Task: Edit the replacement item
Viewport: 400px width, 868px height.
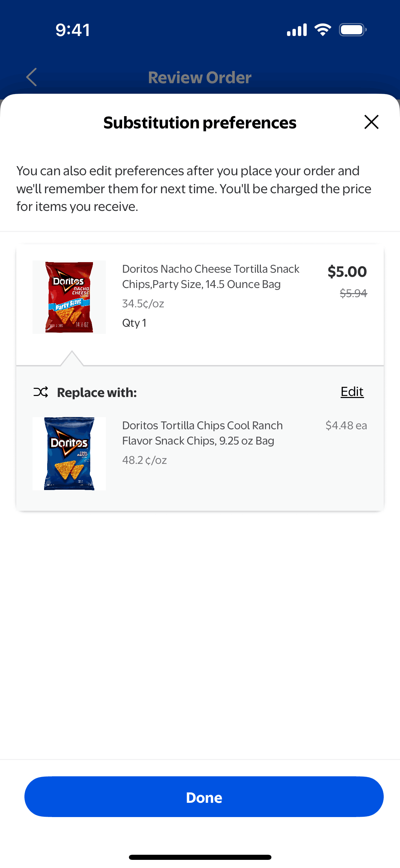Action: pyautogui.click(x=352, y=392)
